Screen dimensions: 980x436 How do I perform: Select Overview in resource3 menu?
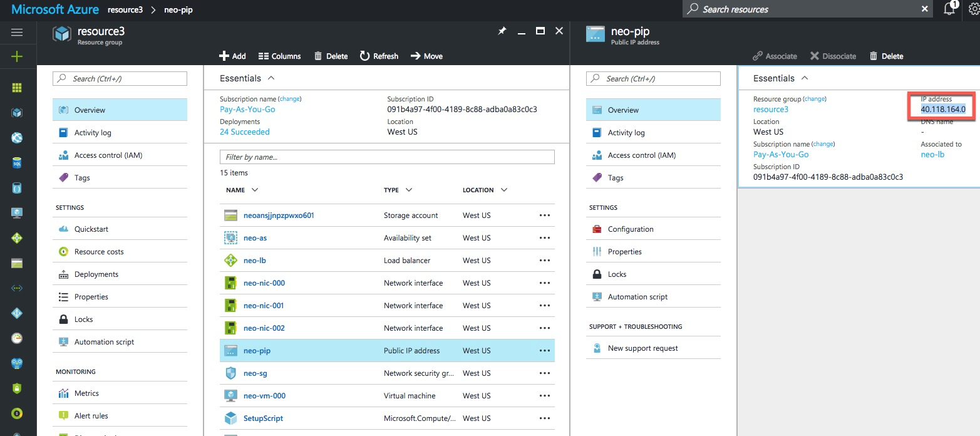tap(120, 110)
